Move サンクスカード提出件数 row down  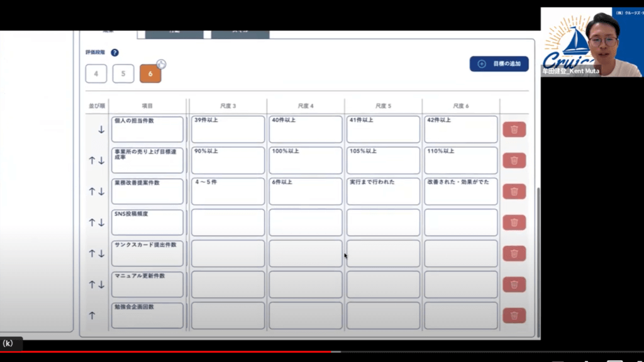click(x=101, y=253)
